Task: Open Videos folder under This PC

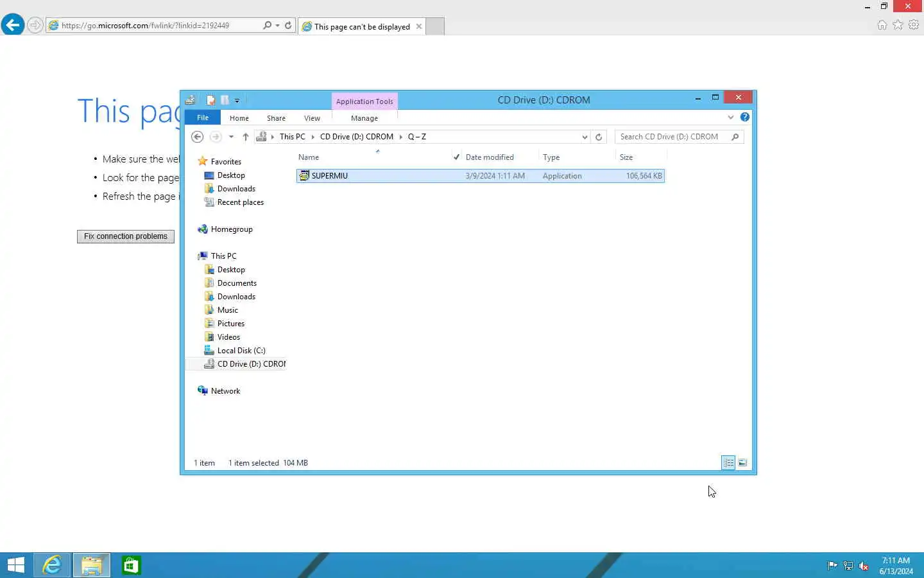Action: point(228,337)
